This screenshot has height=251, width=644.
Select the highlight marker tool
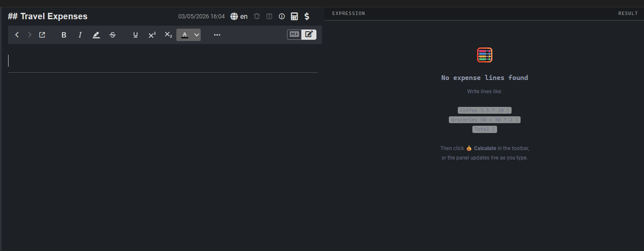point(96,35)
